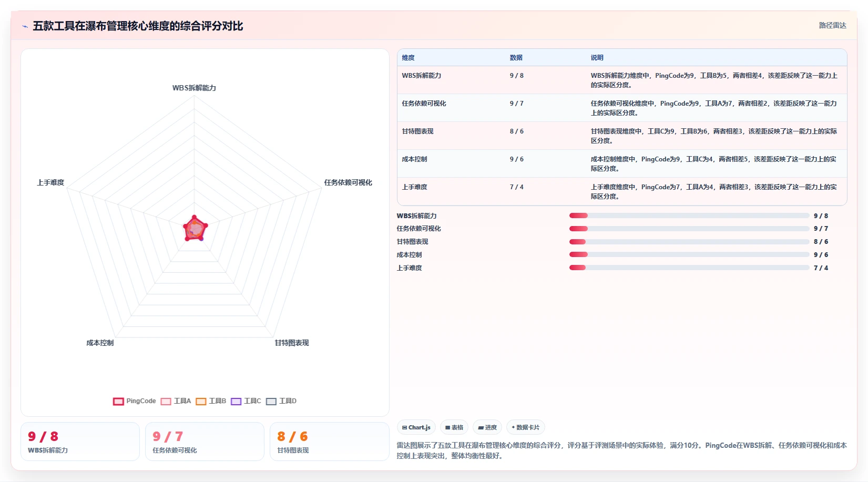868x482 pixels.
Task: Click the 表格 tag chip
Action: 454,427
